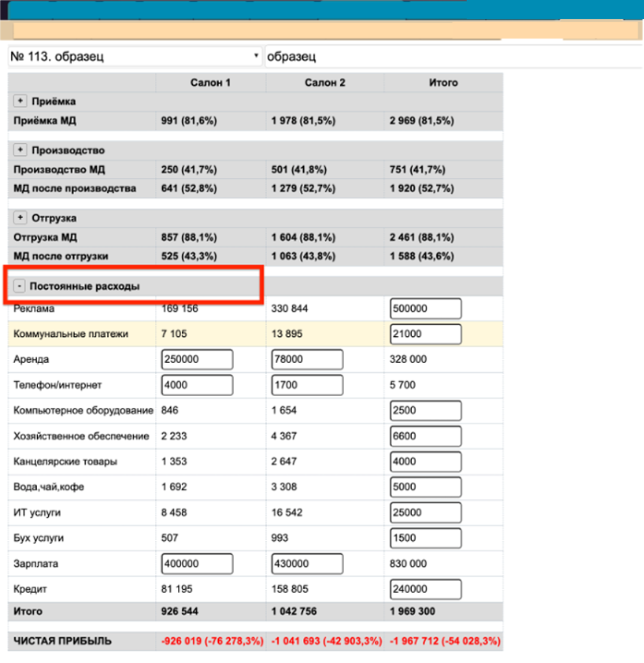Viewport: 644px width, 663px height.
Task: Edit Телефон/интернет value for Салон 1
Action: [x=197, y=385]
